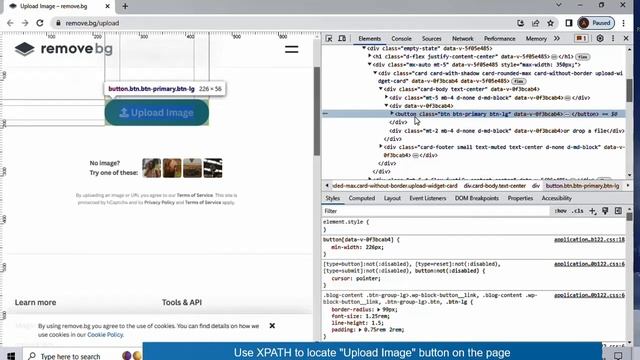Click the Paused profile button
Viewport: 640px width, 360px height.
coord(596,23)
